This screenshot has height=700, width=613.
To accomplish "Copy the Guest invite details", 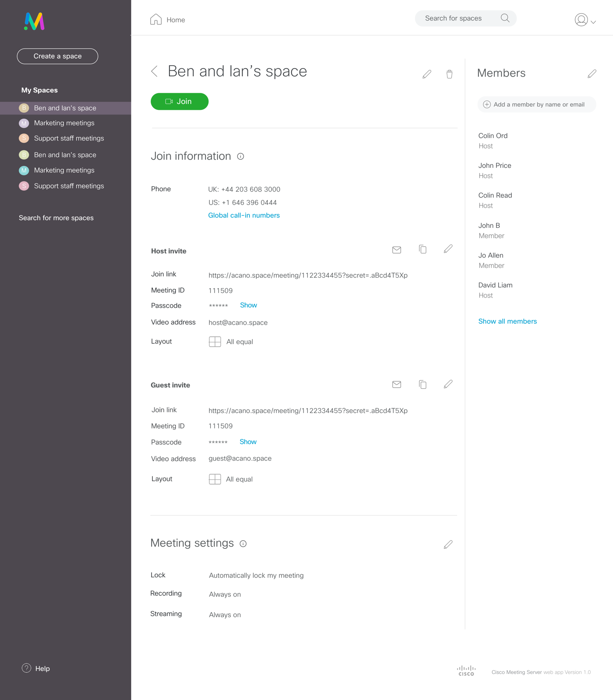I will tap(422, 384).
